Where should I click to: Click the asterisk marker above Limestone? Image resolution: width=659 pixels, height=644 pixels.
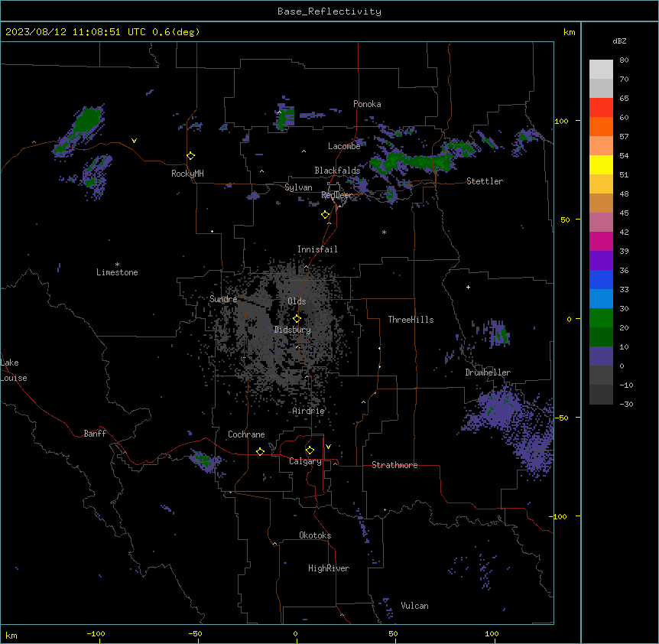[x=117, y=265]
